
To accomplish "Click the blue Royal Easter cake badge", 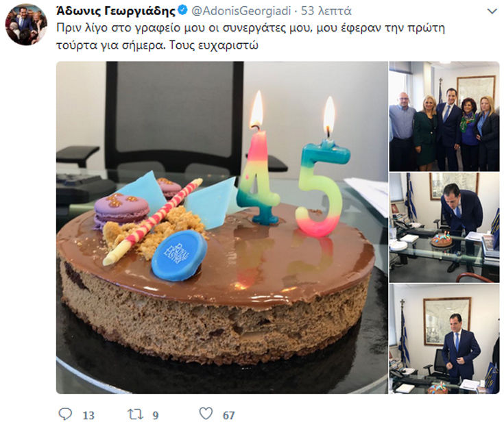I will tap(179, 256).
